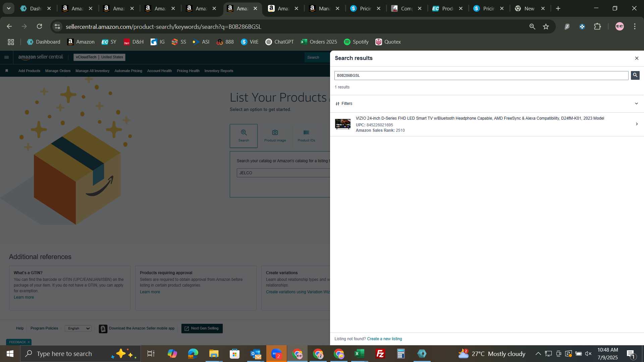The image size is (644, 362).
Task: Open Inventory Reports menu item
Action: [219, 71]
